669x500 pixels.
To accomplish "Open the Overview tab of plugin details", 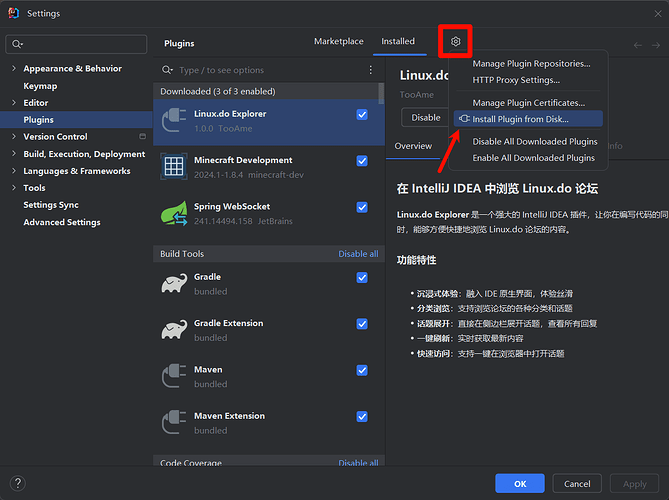I will coord(413,146).
